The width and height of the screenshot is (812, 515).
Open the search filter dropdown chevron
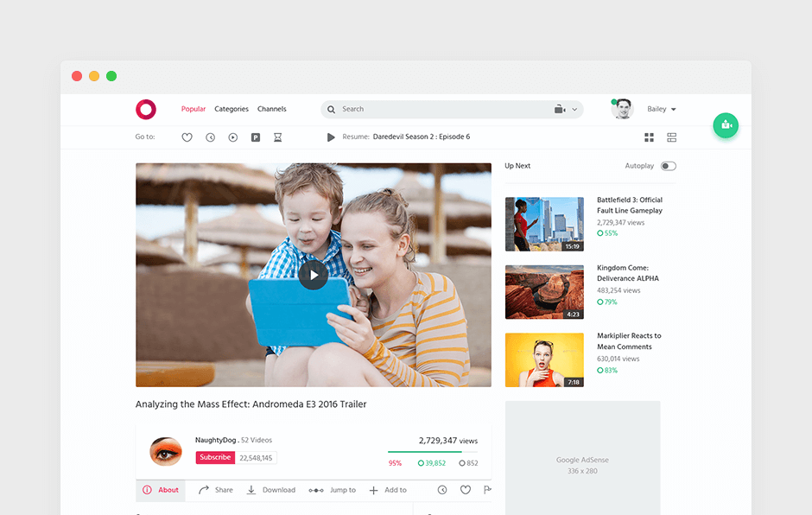(574, 110)
